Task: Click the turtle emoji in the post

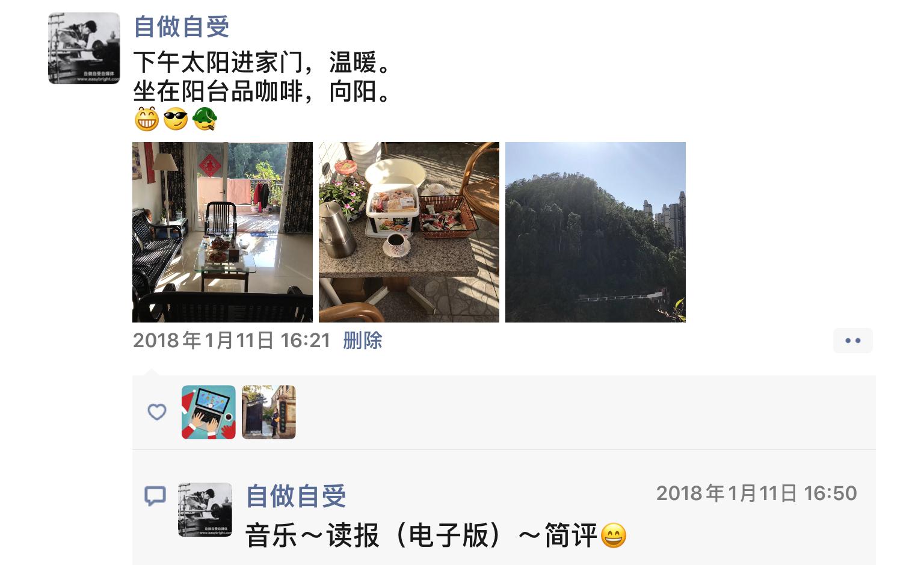Action: point(205,120)
